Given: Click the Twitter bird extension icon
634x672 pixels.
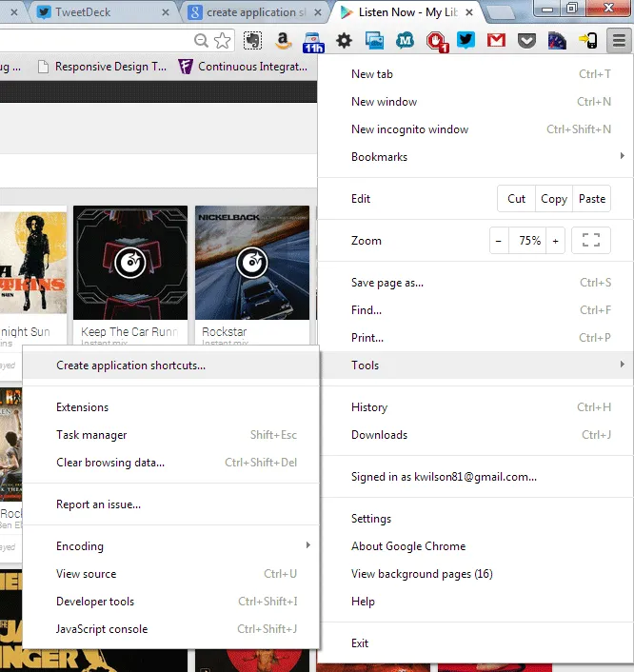Looking at the screenshot, I should [x=466, y=40].
